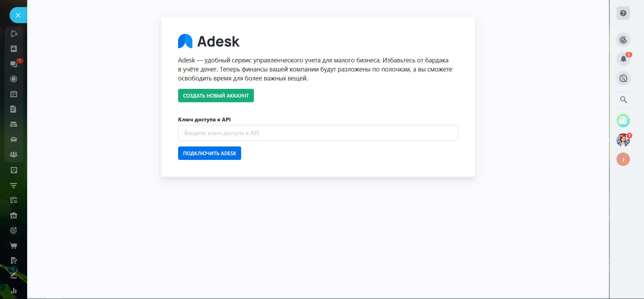Open the document page icon in sidebar
This screenshot has width=644, height=299.
click(x=14, y=109)
